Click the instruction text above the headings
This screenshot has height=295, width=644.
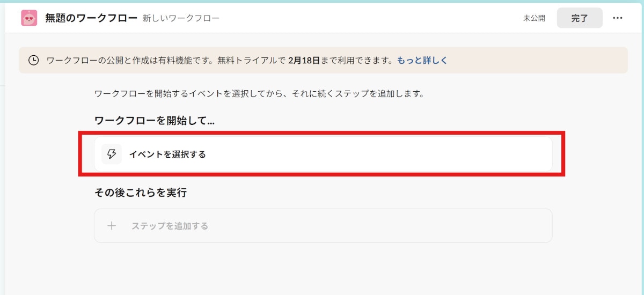point(259,93)
